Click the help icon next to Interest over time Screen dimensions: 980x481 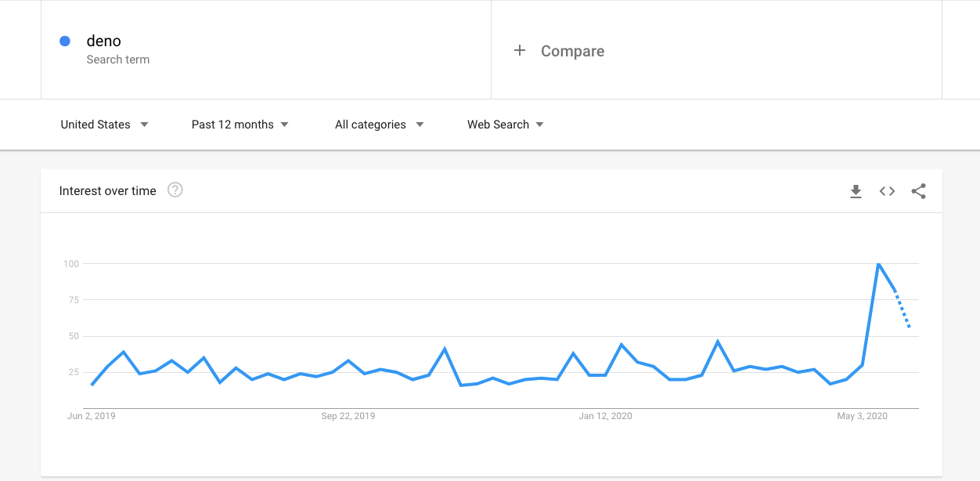175,190
